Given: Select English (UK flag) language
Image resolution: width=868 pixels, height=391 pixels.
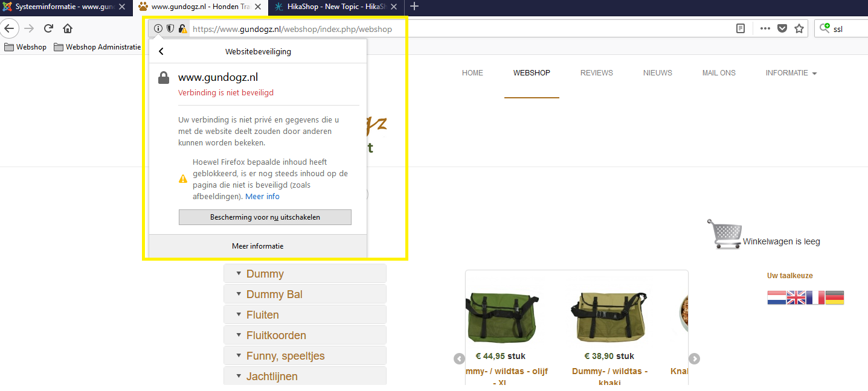Looking at the screenshot, I should coord(796,297).
